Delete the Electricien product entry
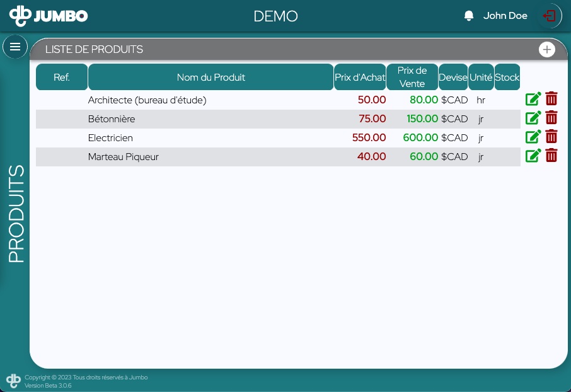 tap(551, 137)
